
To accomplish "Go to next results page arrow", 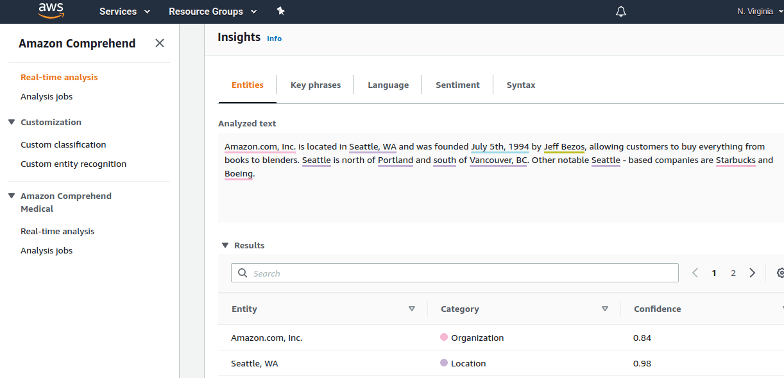I will [752, 273].
